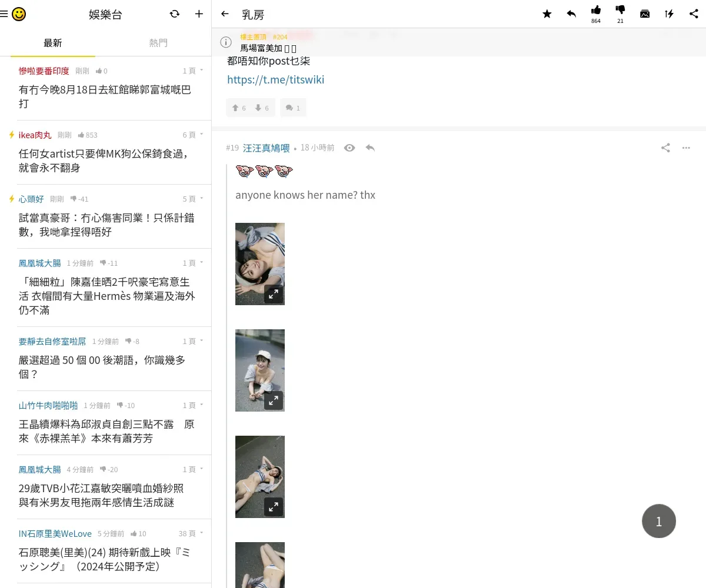The height and width of the screenshot is (588, 706).
Task: Open thread 29歲TVB小花江嘉敏
Action: 101,495
